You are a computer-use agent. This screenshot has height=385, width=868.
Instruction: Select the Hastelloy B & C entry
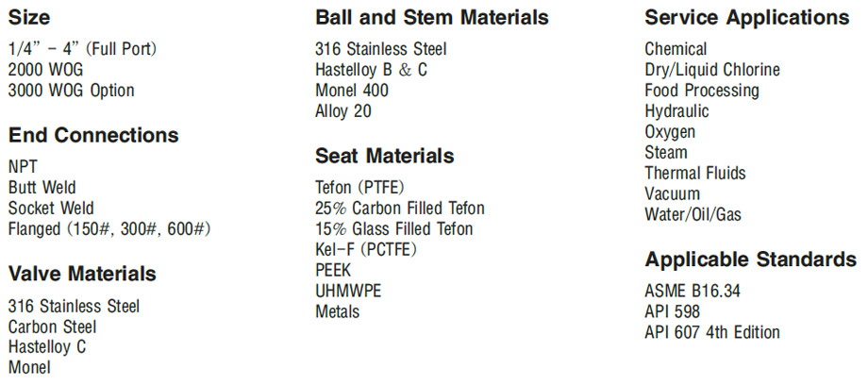tap(372, 70)
